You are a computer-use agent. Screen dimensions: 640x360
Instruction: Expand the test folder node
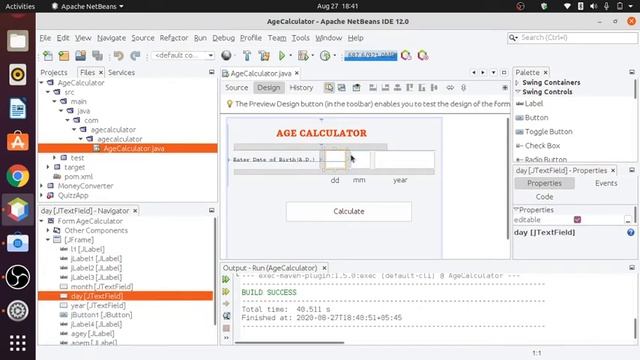click(55, 158)
